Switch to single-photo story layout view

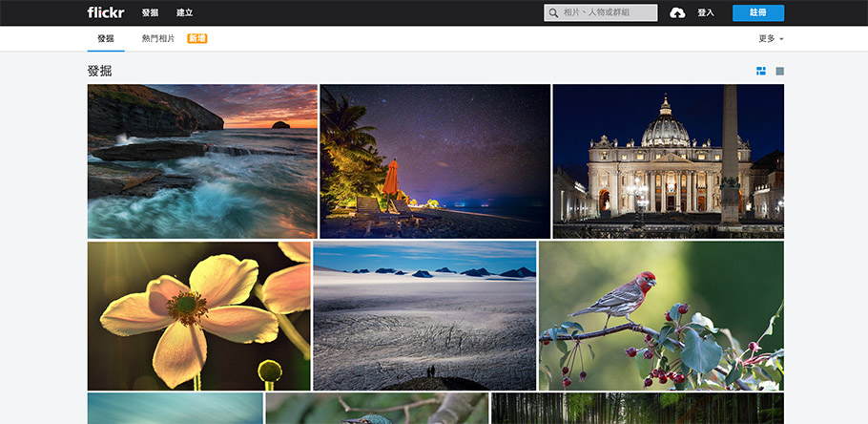[x=779, y=71]
